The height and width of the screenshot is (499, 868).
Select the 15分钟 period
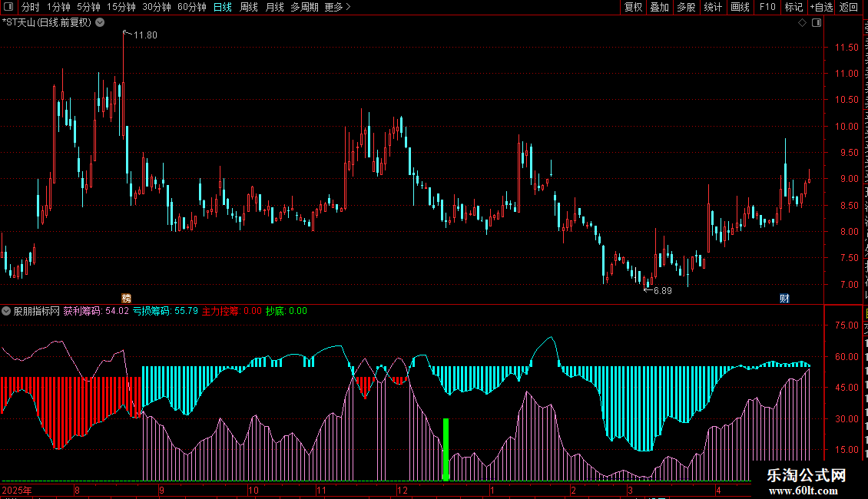pos(121,7)
